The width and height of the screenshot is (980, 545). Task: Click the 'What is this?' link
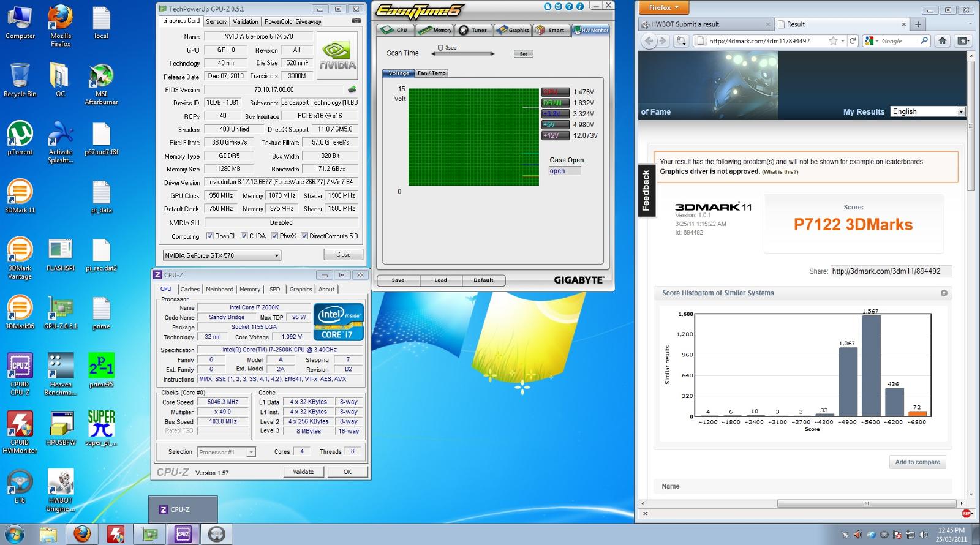(780, 172)
